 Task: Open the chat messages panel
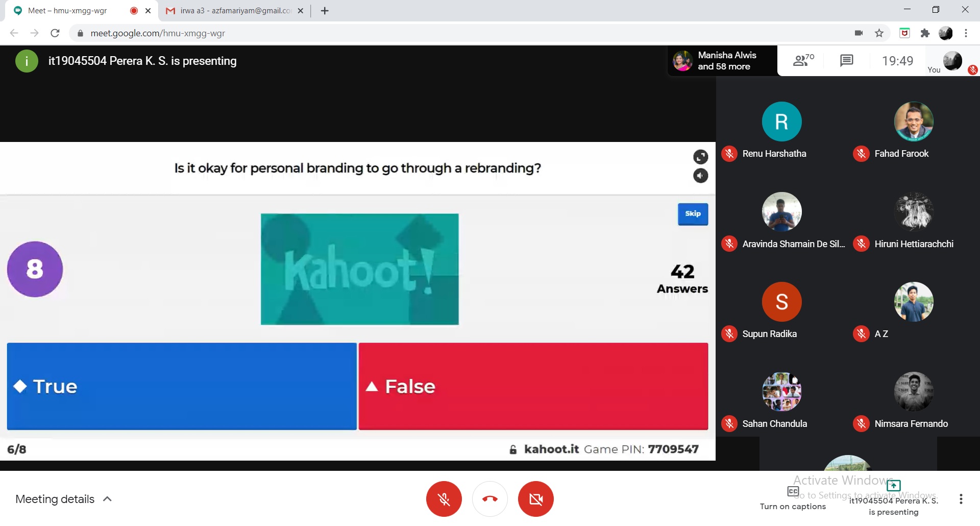point(846,61)
